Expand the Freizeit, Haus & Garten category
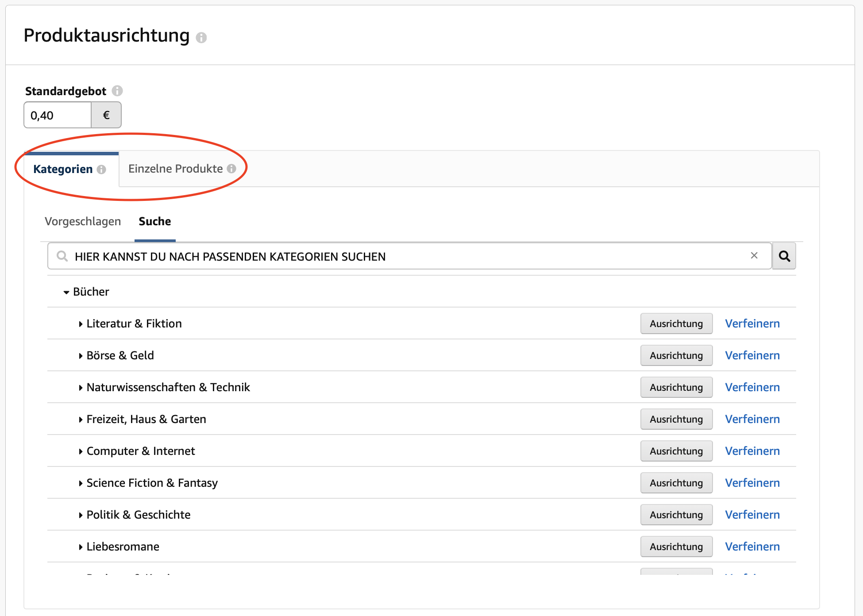Image resolution: width=863 pixels, height=616 pixels. point(81,419)
